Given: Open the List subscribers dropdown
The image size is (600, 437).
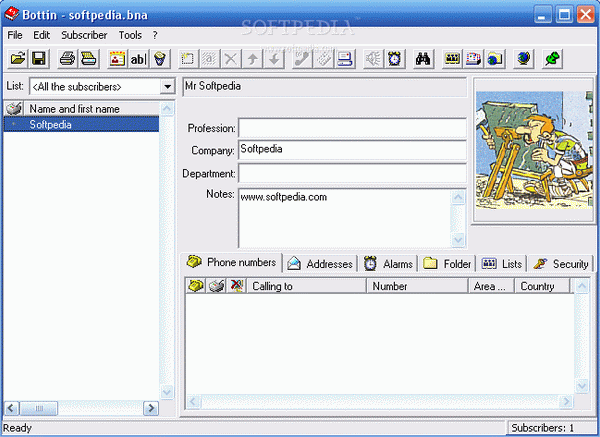Looking at the screenshot, I should pyautogui.click(x=167, y=87).
